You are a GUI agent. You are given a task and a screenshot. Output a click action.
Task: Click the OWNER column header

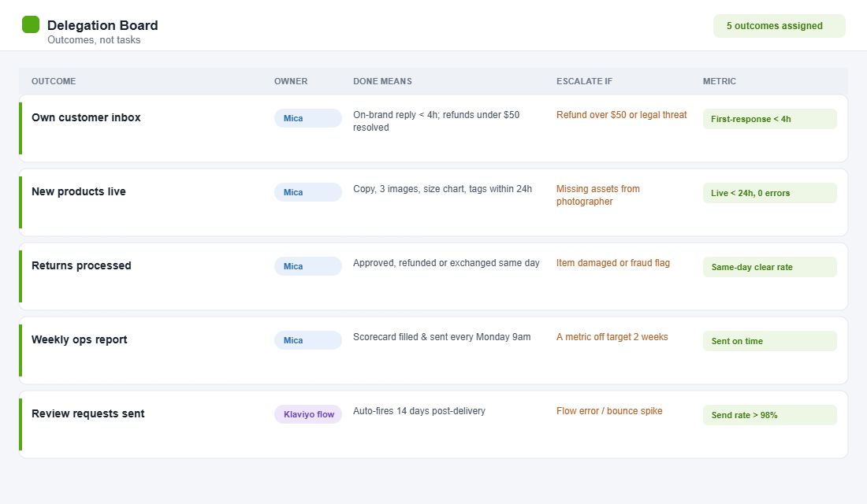click(x=291, y=81)
